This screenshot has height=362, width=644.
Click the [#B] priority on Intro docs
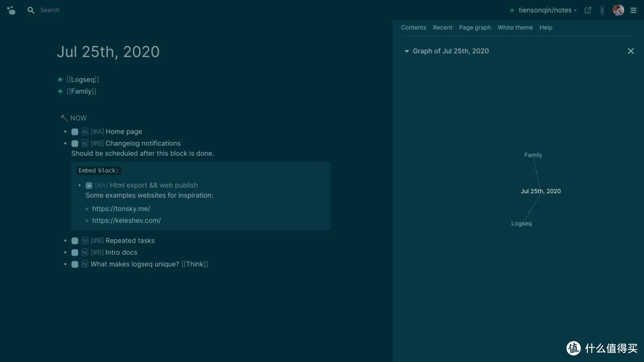pos(97,252)
